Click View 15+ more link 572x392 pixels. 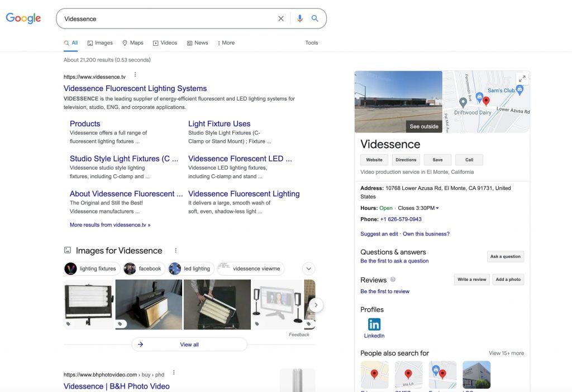click(506, 353)
